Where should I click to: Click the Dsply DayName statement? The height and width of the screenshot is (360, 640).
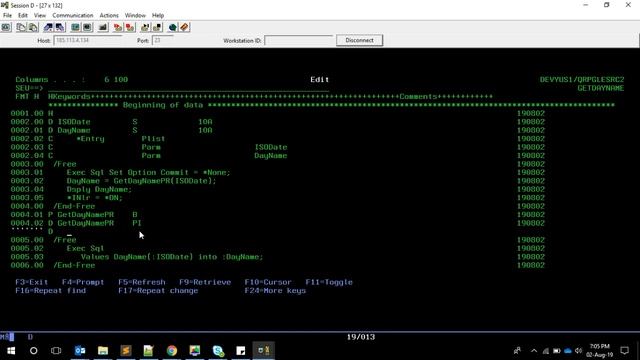pyautogui.click(x=99, y=189)
